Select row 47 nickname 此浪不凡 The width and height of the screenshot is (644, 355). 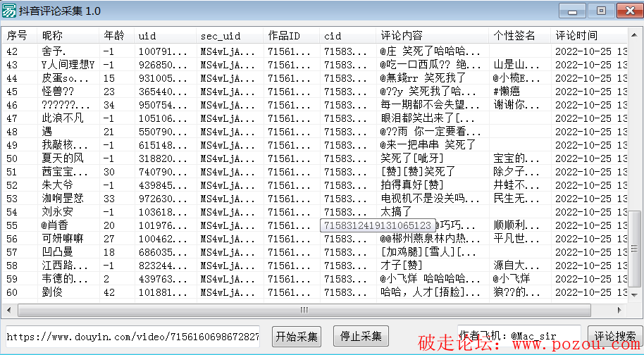click(x=63, y=118)
